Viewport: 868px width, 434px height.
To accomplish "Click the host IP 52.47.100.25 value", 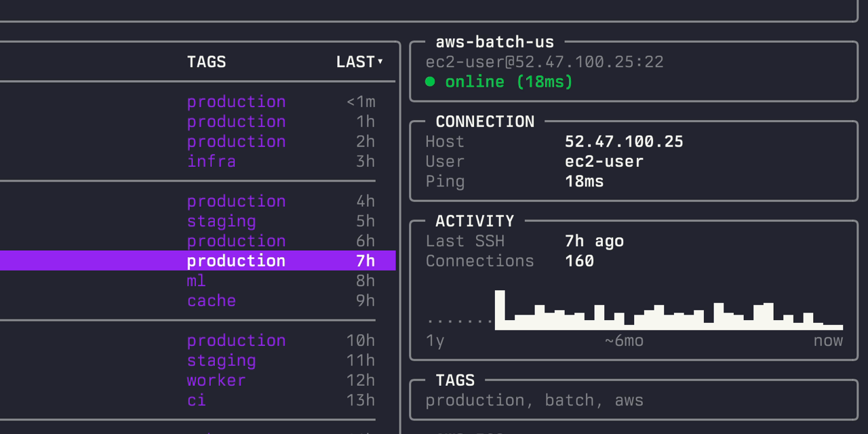I will pyautogui.click(x=624, y=142).
